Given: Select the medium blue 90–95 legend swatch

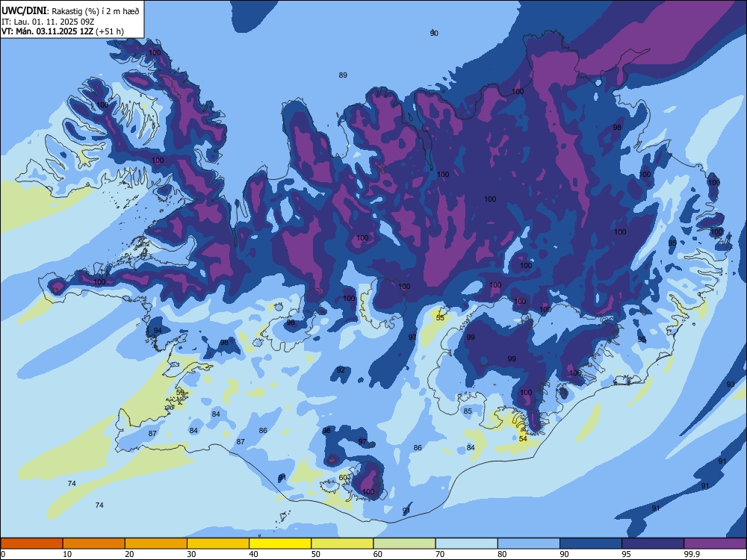Looking at the screenshot, I should pyautogui.click(x=591, y=544).
